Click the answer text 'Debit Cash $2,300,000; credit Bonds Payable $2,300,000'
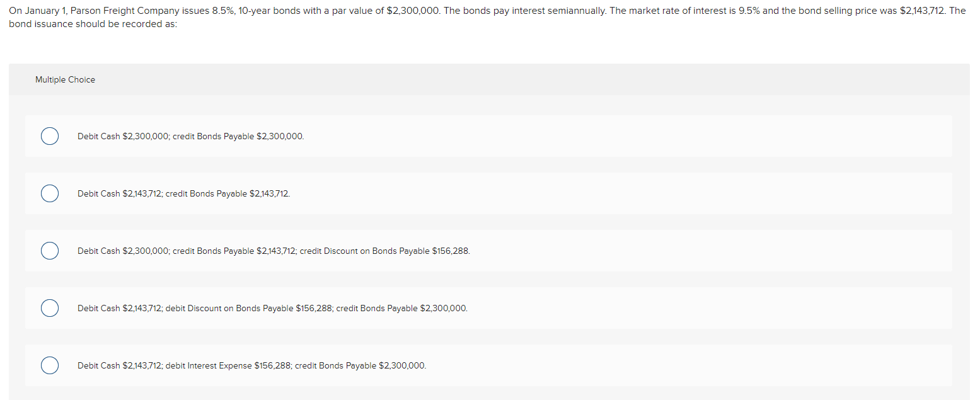The width and height of the screenshot is (980, 400). click(x=190, y=136)
